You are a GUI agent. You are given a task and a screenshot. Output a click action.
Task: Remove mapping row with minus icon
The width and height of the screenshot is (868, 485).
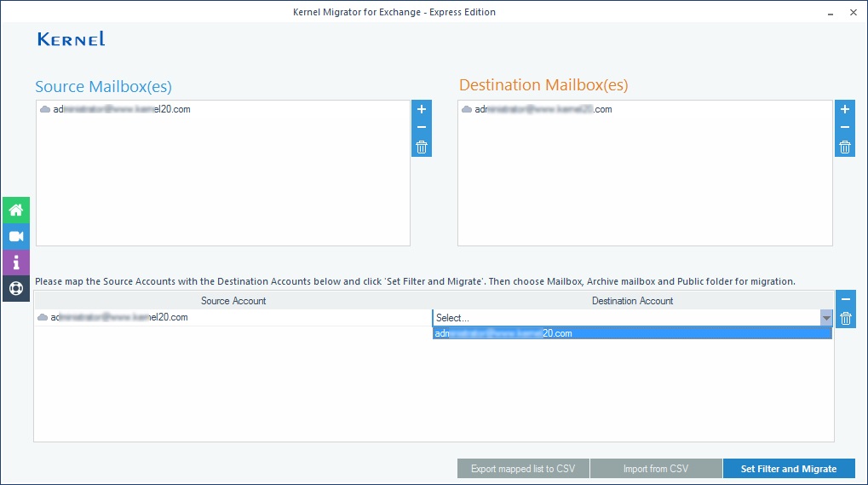[x=845, y=299]
